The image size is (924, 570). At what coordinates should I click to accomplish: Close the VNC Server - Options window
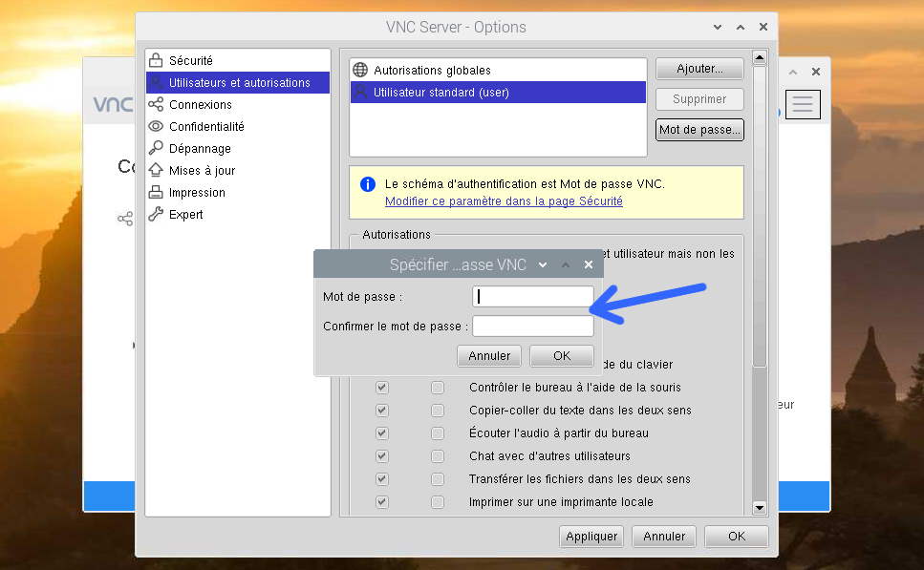click(x=763, y=27)
